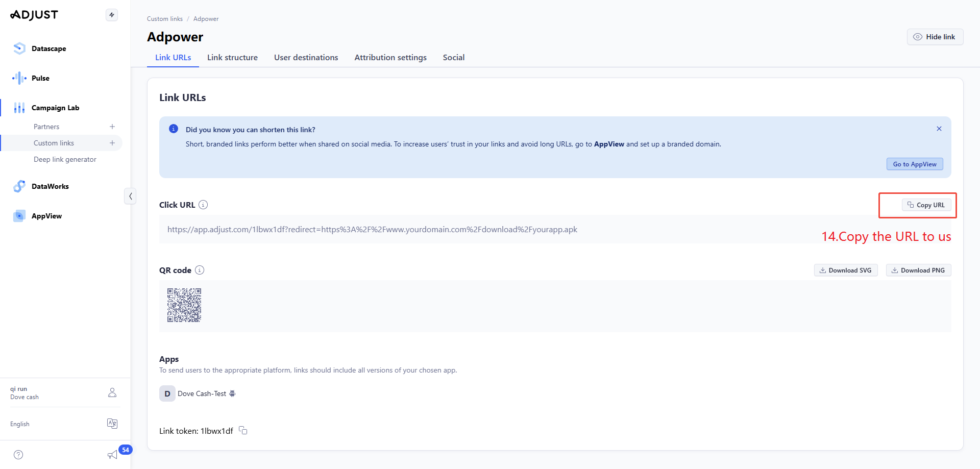The width and height of the screenshot is (980, 469).
Task: Click the Dove Cash-Test app avatar
Action: click(x=167, y=393)
